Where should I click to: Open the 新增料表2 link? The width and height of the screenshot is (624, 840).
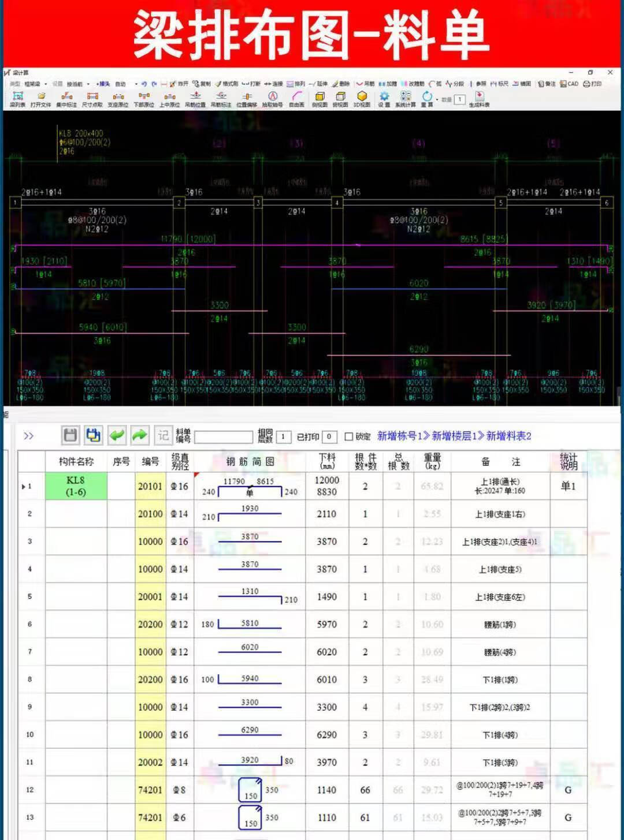[507, 436]
